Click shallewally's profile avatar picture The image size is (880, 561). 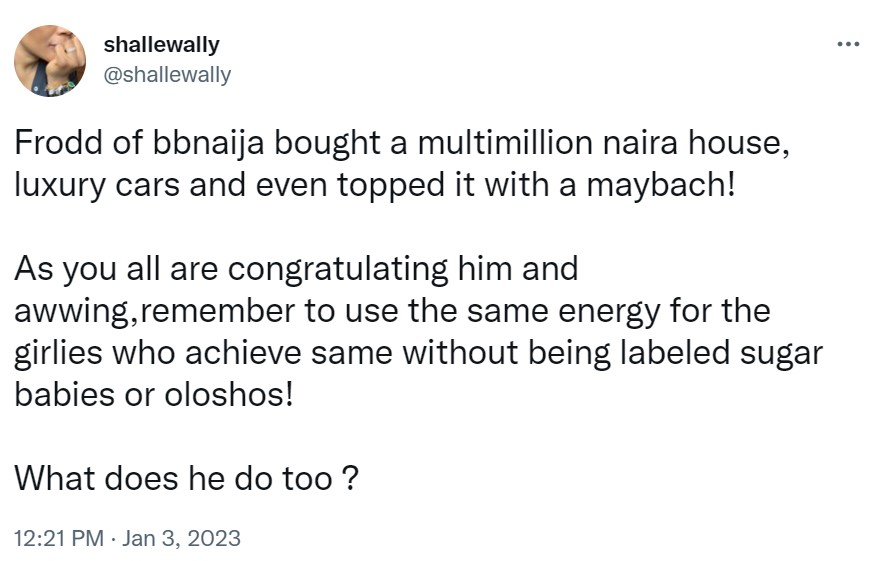tap(50, 61)
